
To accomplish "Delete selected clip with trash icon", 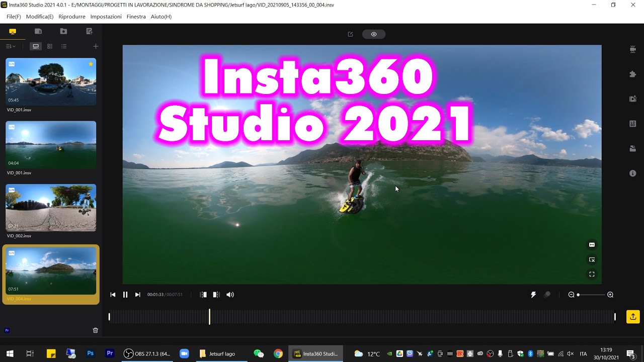I will 96,330.
